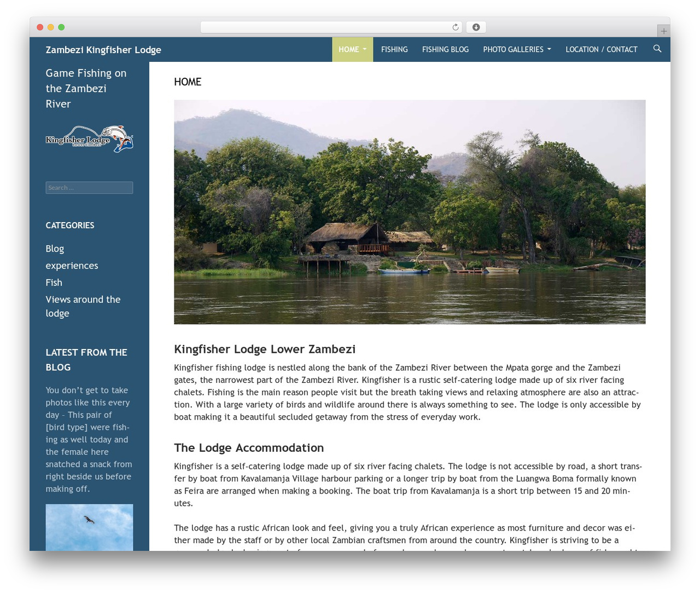Open a new tab with the plus button

663,31
